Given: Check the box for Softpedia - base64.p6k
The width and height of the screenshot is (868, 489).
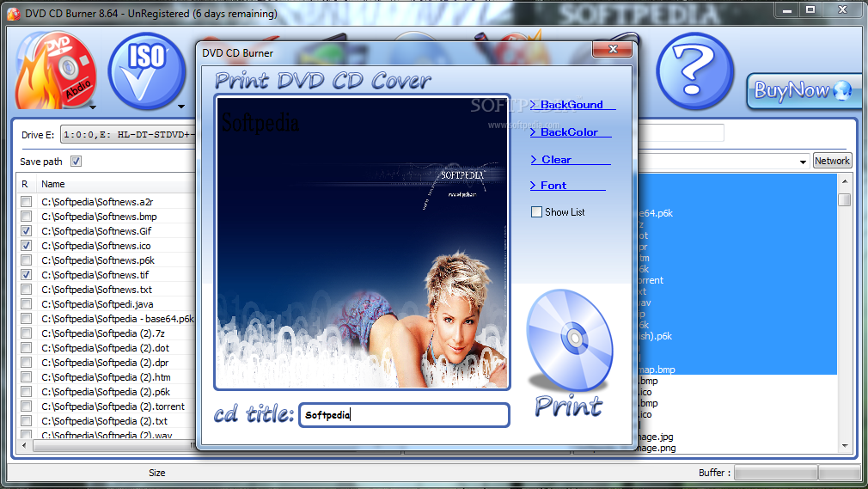Looking at the screenshot, I should (26, 319).
